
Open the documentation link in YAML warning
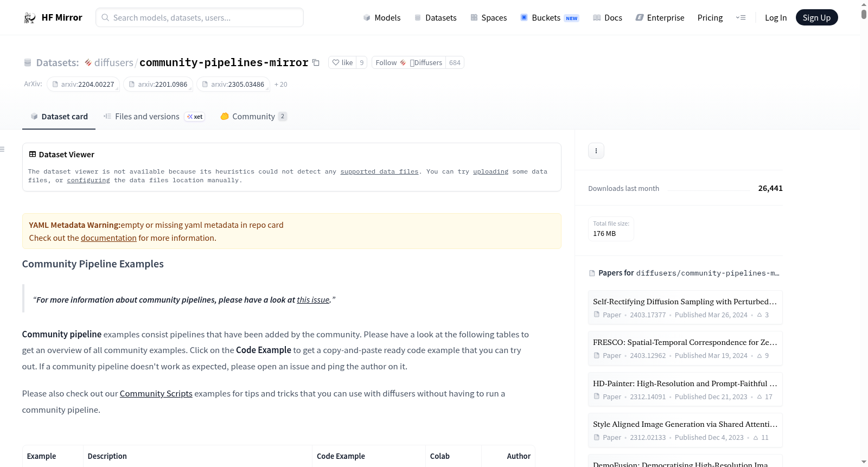pyautogui.click(x=108, y=238)
